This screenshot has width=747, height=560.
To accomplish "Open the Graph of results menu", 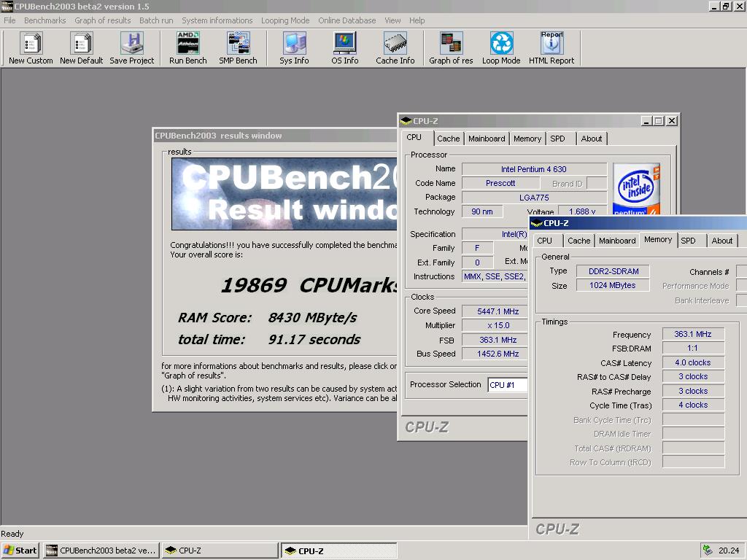I will tap(102, 20).
